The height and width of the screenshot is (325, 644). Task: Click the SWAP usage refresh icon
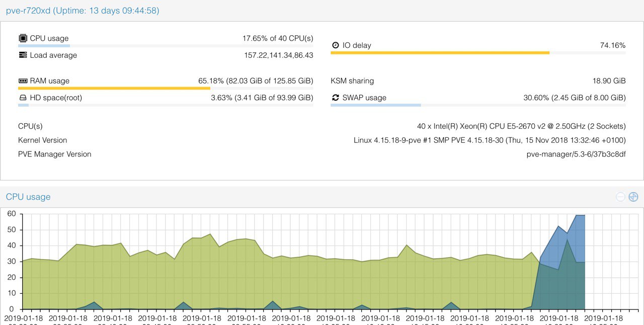tap(336, 98)
